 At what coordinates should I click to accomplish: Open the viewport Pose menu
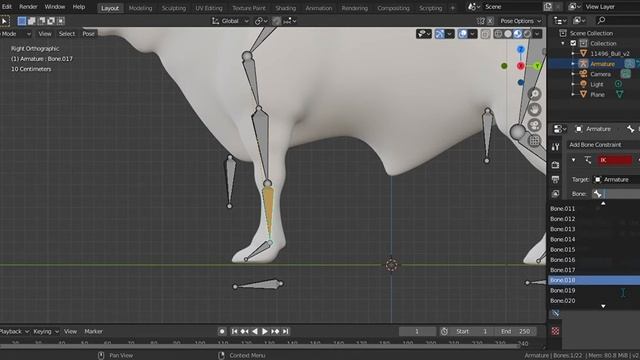89,34
